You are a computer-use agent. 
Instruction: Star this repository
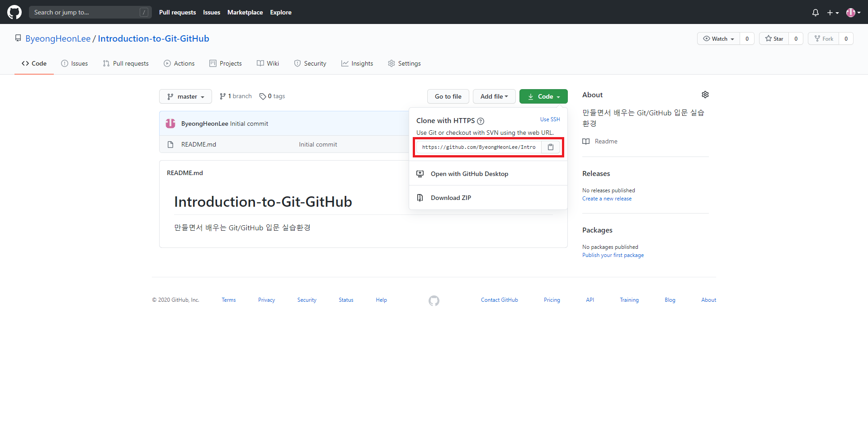tap(774, 38)
